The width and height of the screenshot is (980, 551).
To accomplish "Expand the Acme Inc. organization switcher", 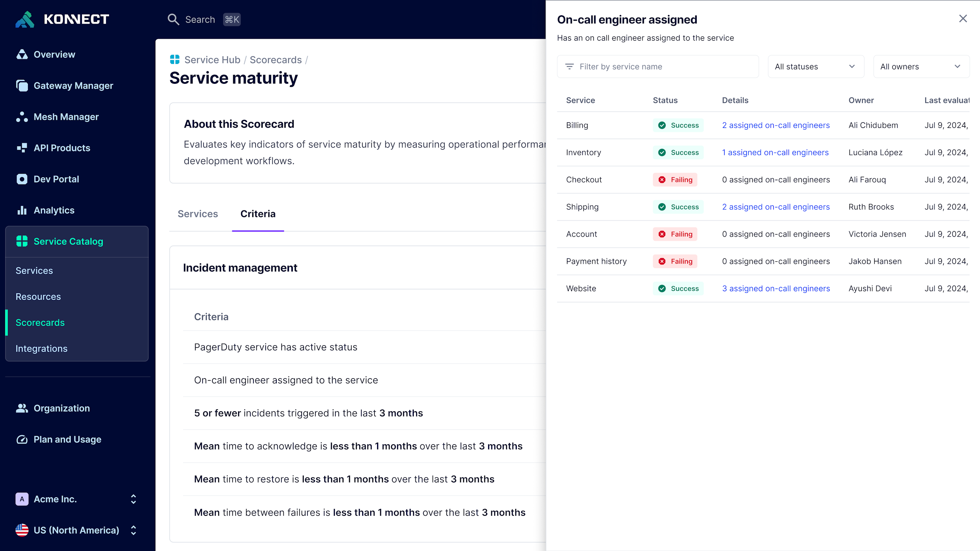I will pyautogui.click(x=133, y=499).
